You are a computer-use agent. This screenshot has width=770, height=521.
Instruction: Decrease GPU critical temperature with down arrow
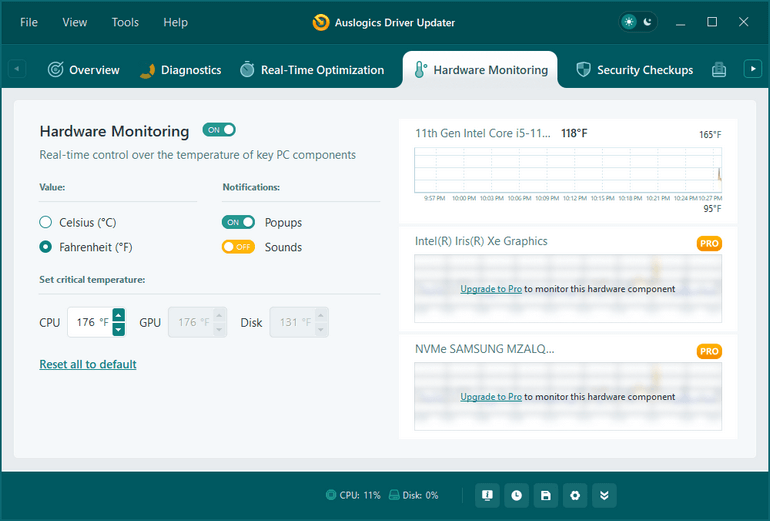click(220, 329)
